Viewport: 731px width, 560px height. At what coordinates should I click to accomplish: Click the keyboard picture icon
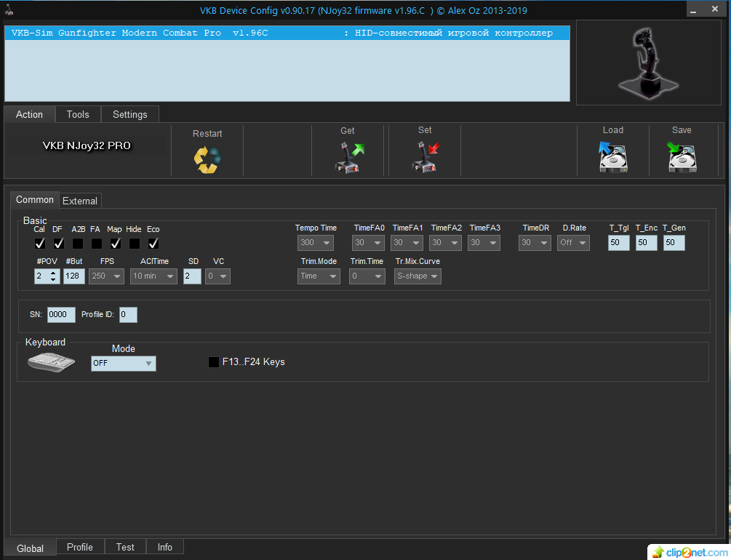coord(52,362)
